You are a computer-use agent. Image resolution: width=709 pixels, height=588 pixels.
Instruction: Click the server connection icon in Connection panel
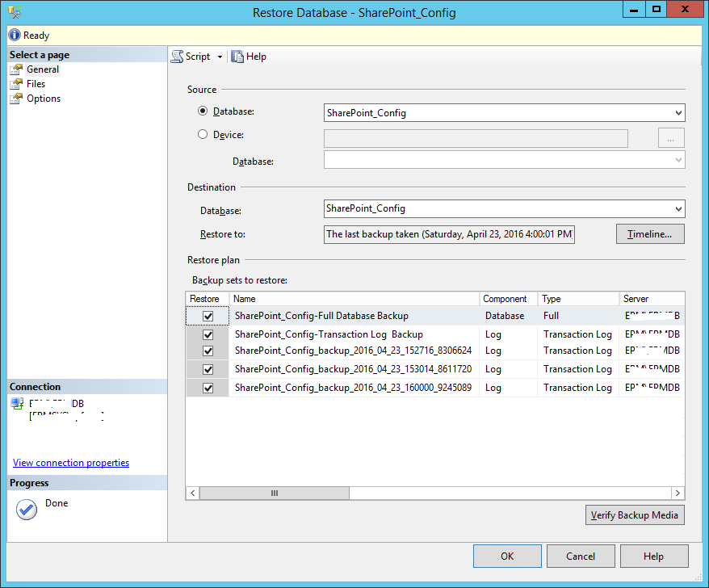[16, 401]
